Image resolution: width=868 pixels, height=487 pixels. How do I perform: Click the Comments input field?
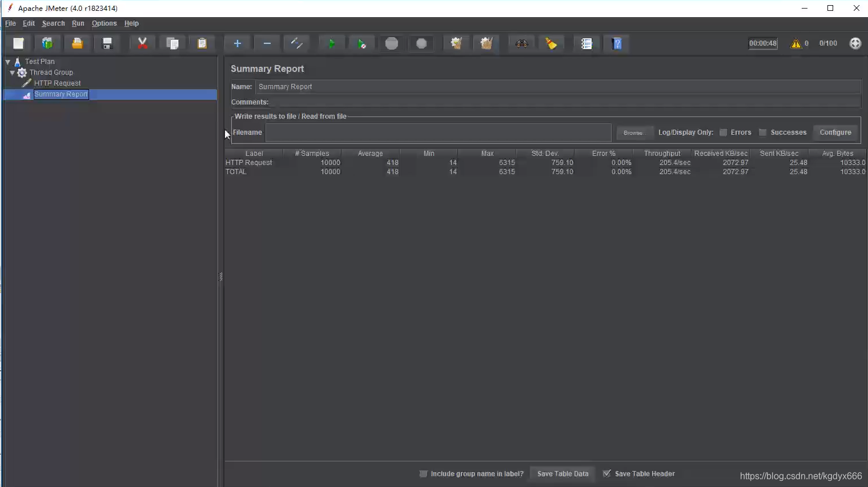(565, 102)
